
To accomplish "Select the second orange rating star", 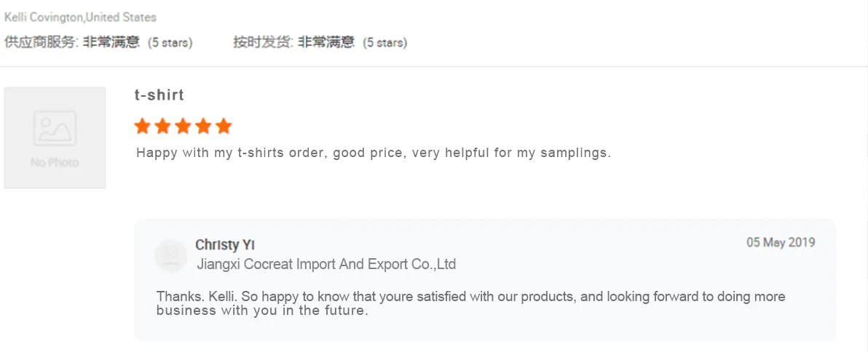I will (x=163, y=127).
